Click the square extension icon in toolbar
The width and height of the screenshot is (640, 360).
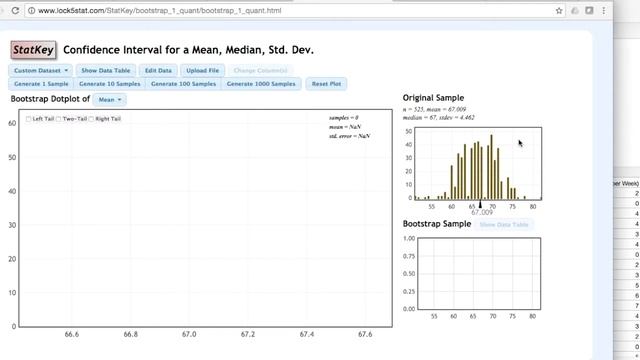click(589, 11)
